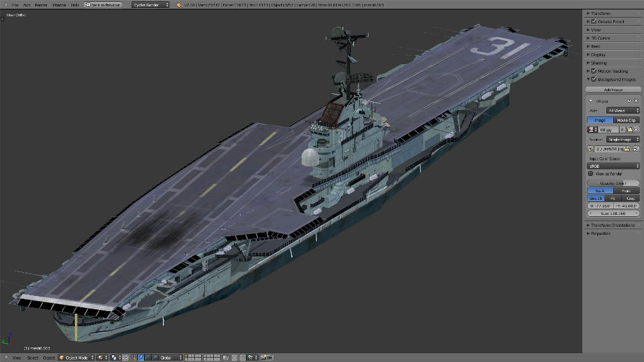Image resolution: width=644 pixels, height=362 pixels.
Task: Disable the Background Images checkbox
Action: (x=594, y=80)
